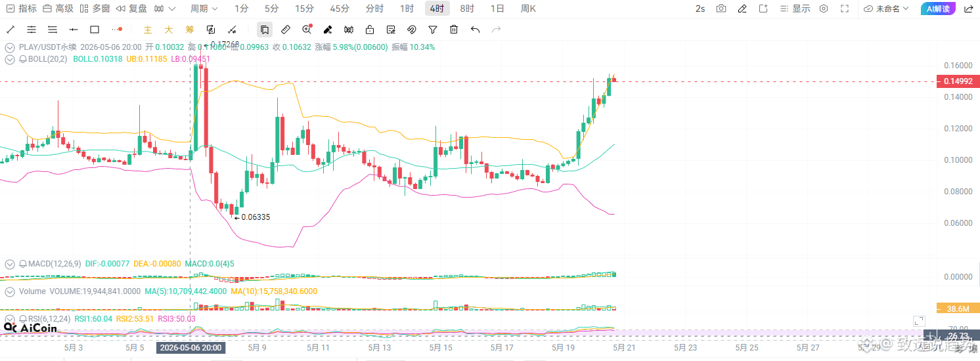Click the new note with sparkle icon
This screenshot has width=980, height=361.
pyautogui.click(x=763, y=9)
